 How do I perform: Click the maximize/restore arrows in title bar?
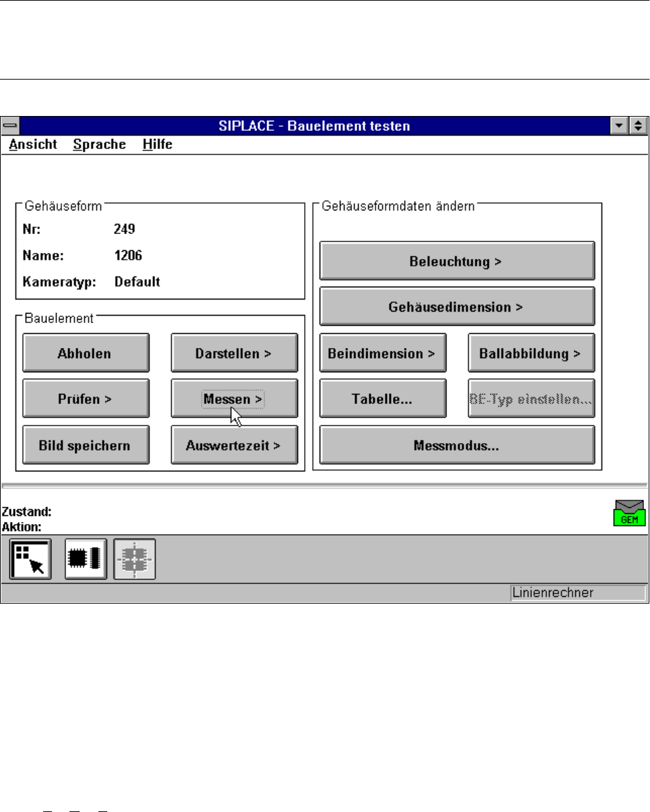637,125
